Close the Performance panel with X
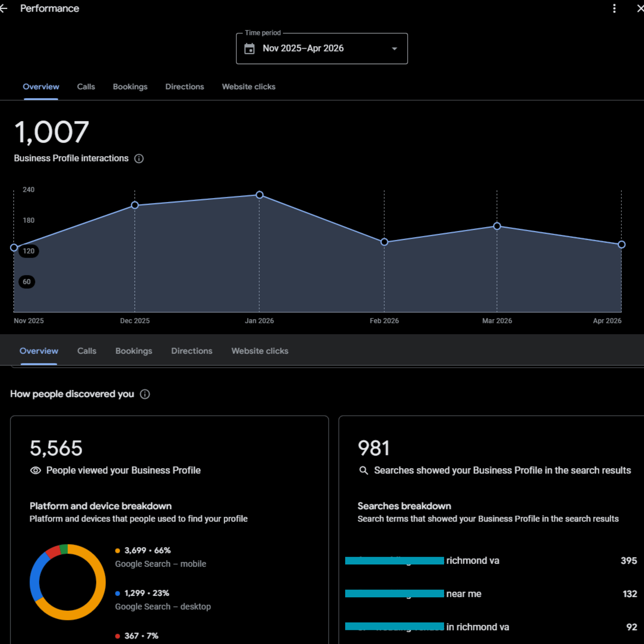The height and width of the screenshot is (644, 644). [640, 9]
